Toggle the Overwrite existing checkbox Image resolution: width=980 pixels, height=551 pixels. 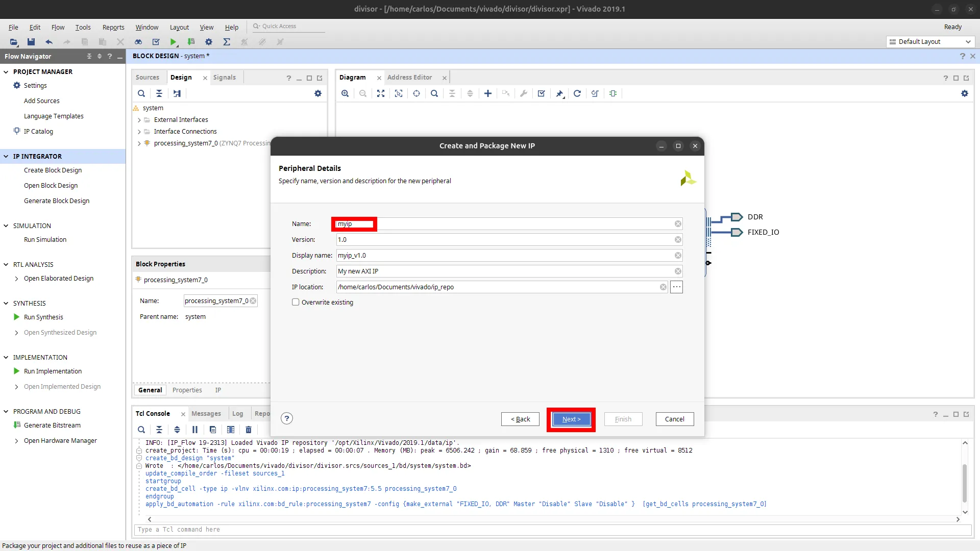(296, 302)
